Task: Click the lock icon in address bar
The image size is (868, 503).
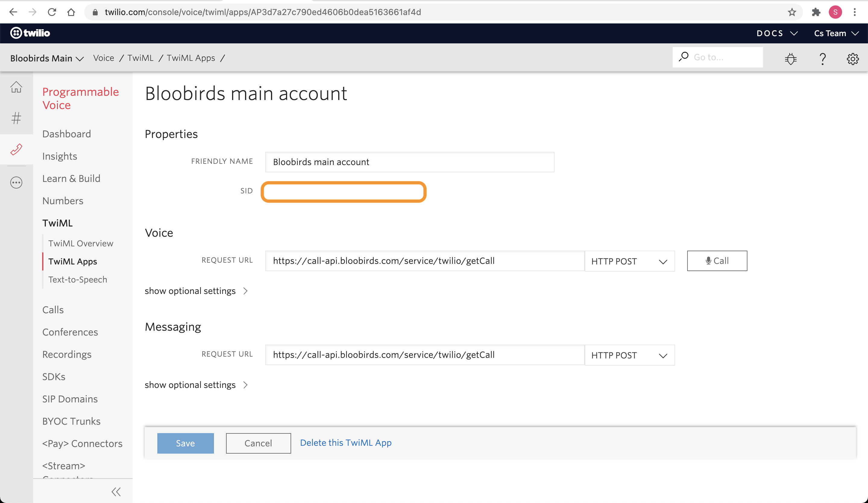Action: pos(96,12)
